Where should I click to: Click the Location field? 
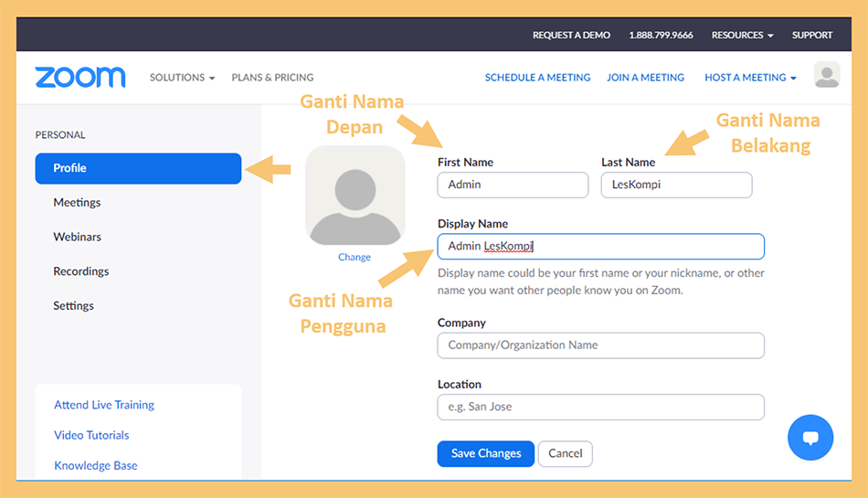(600, 407)
